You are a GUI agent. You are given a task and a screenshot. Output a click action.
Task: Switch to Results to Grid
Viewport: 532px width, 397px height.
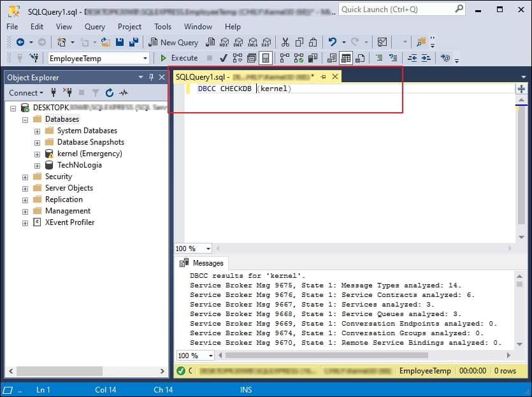(346, 58)
